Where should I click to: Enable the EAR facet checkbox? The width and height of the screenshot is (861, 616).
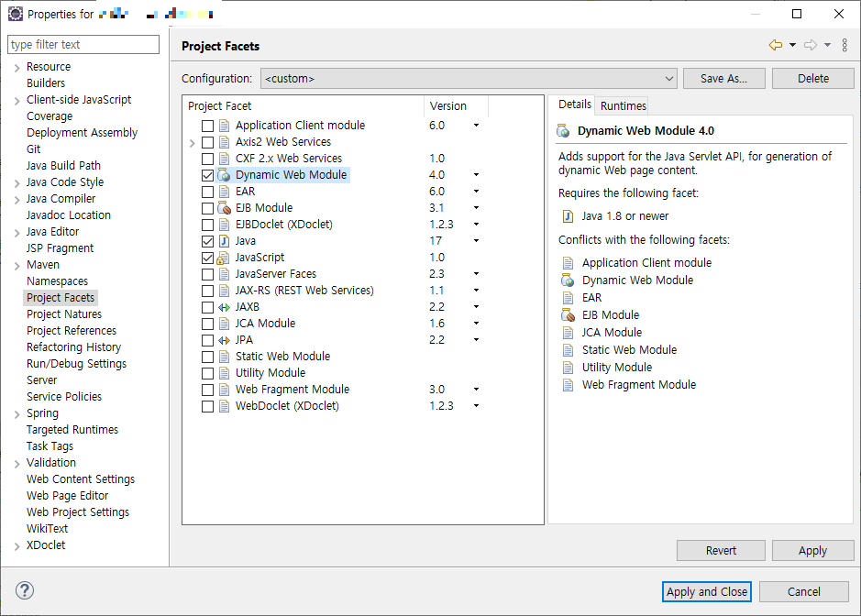tap(207, 191)
